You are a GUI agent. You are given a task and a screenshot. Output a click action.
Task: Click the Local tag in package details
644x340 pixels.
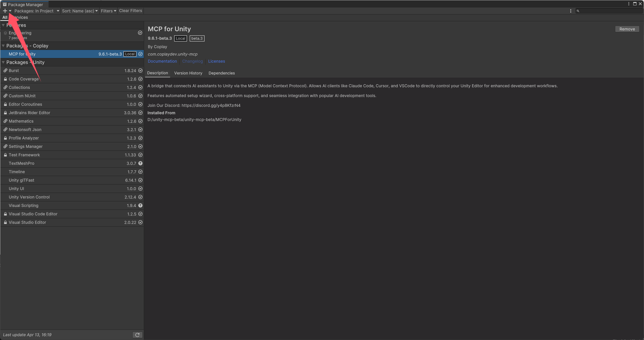(181, 38)
